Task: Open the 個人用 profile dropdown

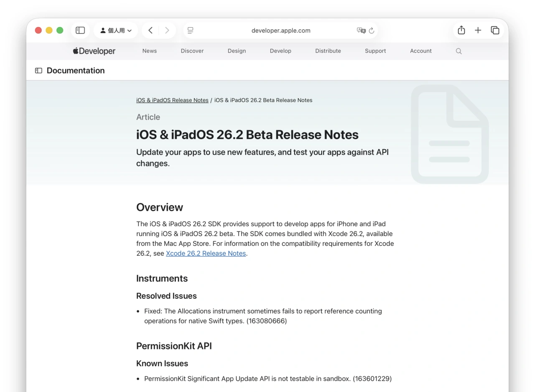Action: pyautogui.click(x=116, y=30)
